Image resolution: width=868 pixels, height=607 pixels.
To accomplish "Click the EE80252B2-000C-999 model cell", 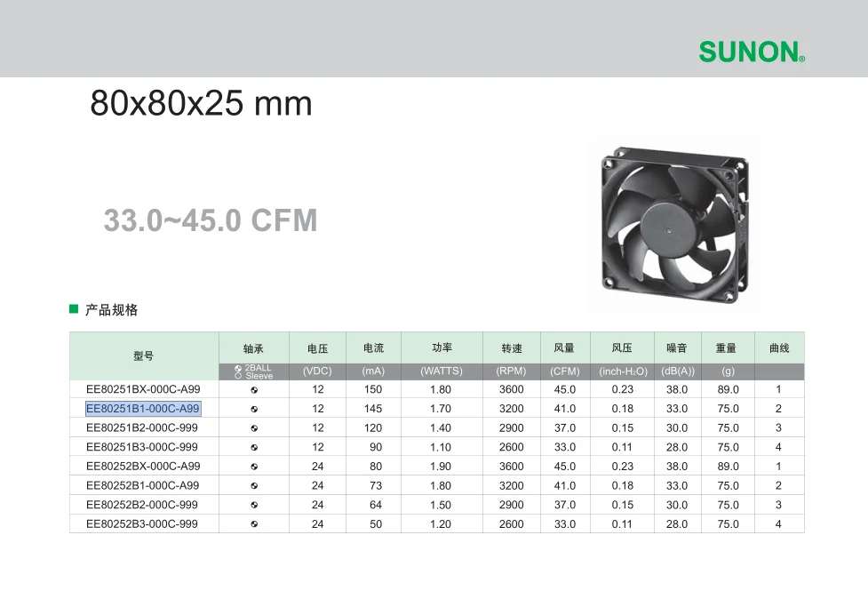I will pos(142,506).
